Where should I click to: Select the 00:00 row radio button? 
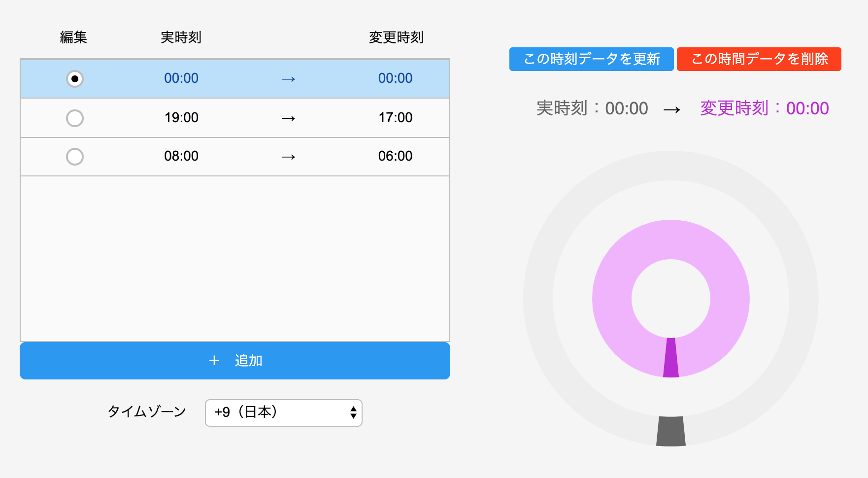coord(75,79)
